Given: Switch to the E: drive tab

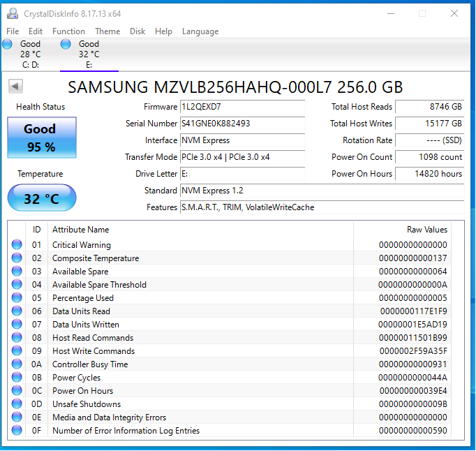Looking at the screenshot, I should [x=89, y=54].
